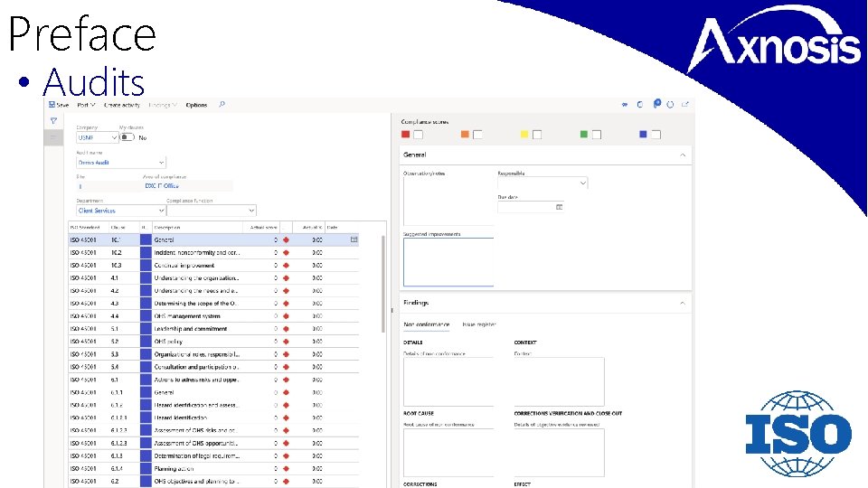Click blue status block in OHS management system row

click(x=146, y=316)
